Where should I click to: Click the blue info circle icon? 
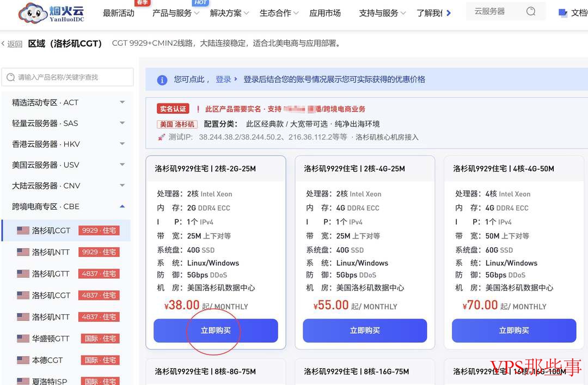click(162, 80)
